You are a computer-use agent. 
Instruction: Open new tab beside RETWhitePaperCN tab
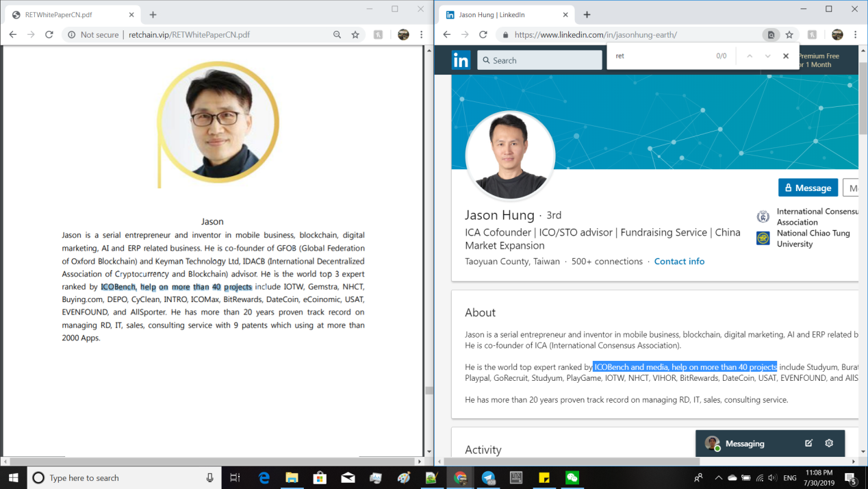tap(153, 14)
